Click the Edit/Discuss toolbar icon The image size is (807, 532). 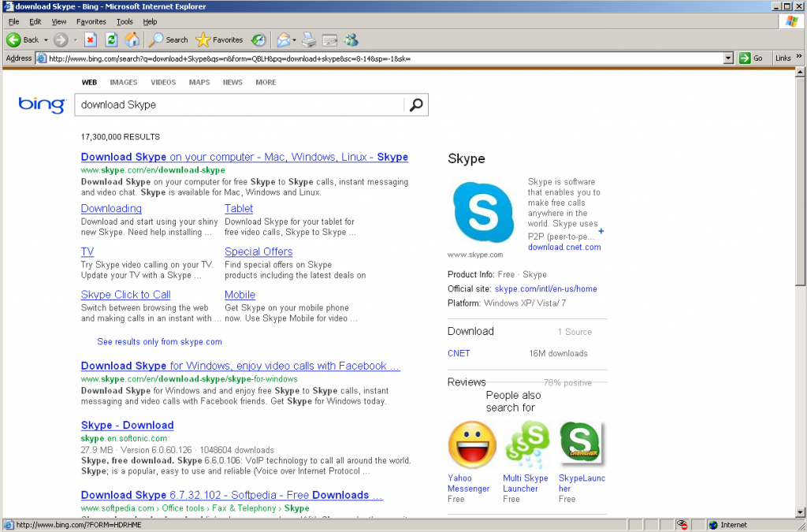(x=329, y=39)
